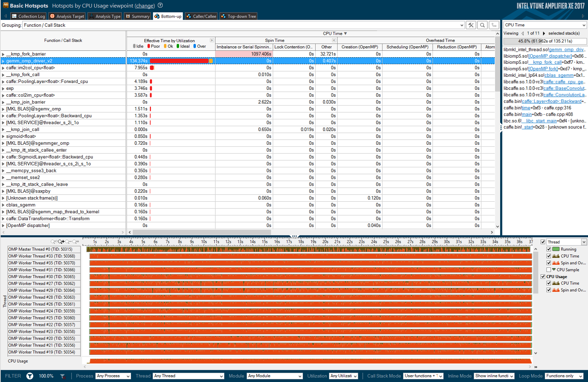This screenshot has width=588, height=382.
Task: Go to next stack arrow
Action: (544, 33)
